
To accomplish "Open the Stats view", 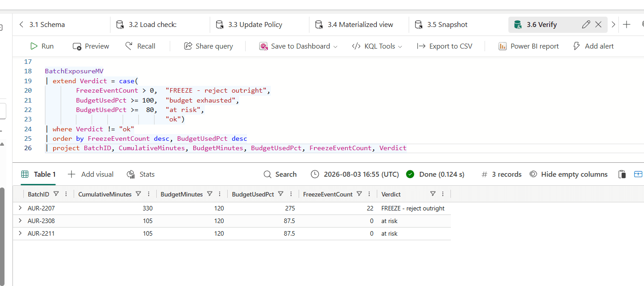I will point(141,174).
